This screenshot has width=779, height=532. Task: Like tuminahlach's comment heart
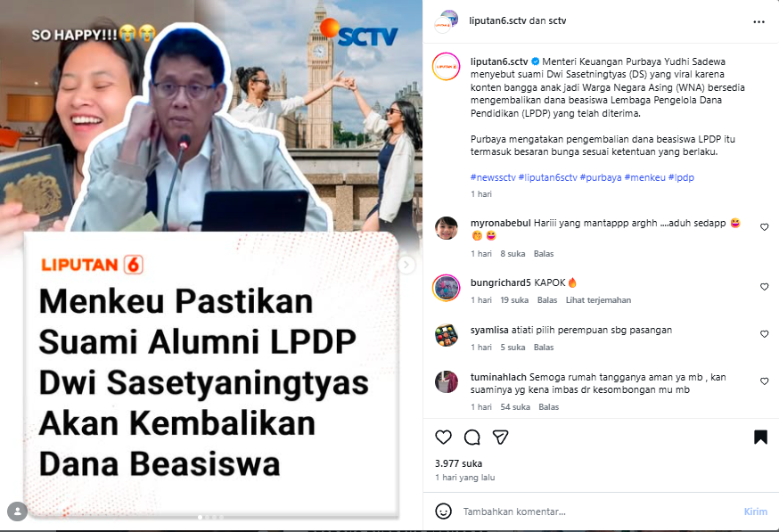764,381
